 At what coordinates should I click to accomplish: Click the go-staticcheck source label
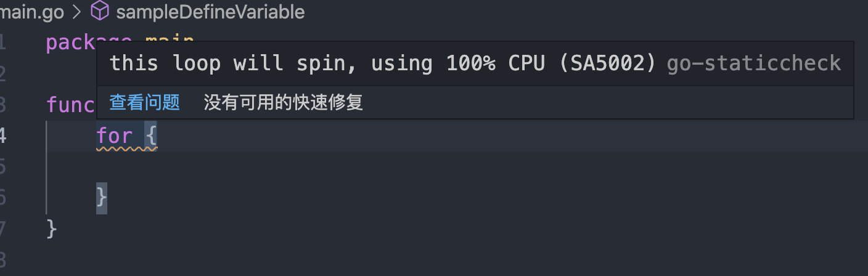pos(753,63)
